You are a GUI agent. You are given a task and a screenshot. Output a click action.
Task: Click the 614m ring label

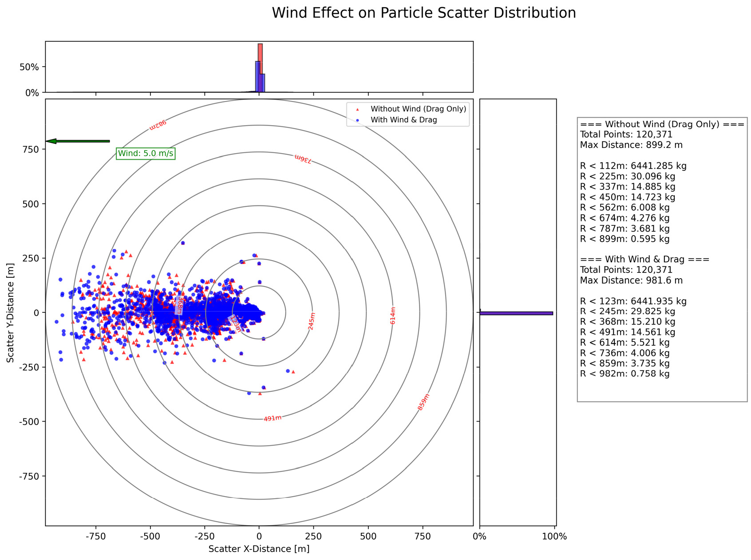click(x=393, y=315)
